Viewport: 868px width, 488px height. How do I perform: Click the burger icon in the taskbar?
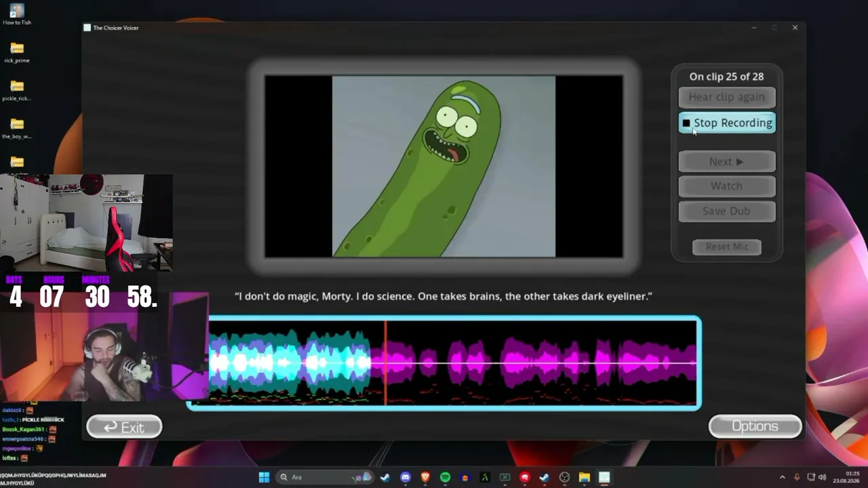coord(465,477)
